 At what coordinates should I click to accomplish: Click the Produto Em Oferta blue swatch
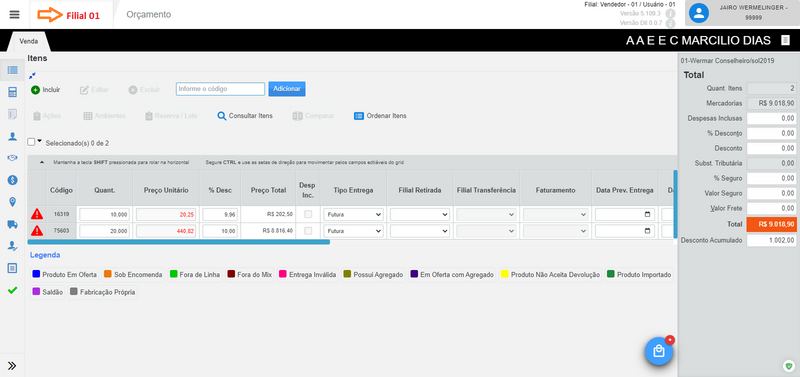pos(36,274)
